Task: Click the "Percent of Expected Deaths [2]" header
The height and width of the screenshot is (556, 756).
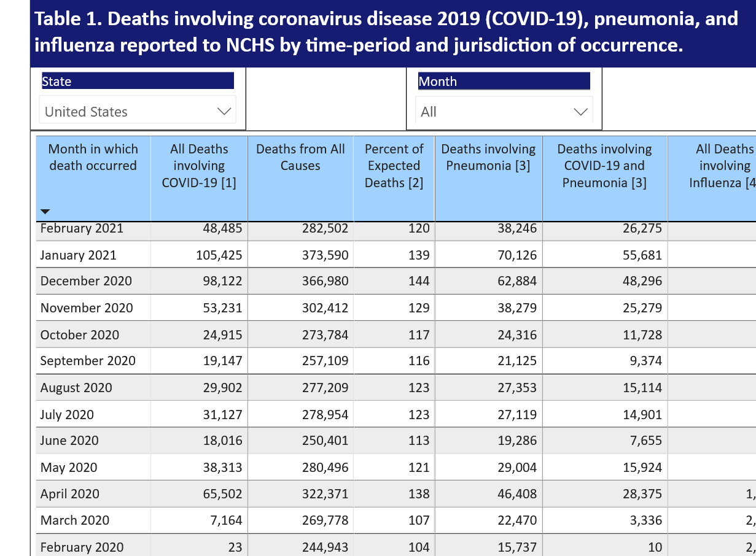Action: tap(393, 165)
